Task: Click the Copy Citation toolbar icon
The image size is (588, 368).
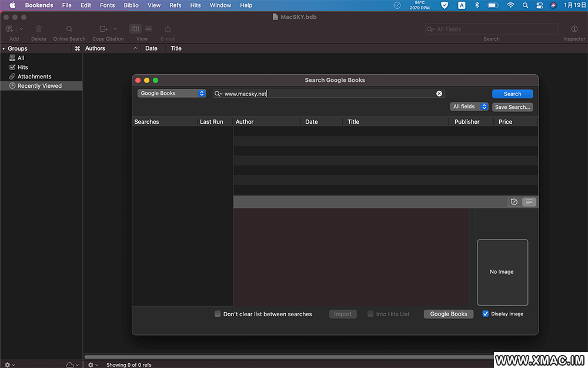Action: 104,29
